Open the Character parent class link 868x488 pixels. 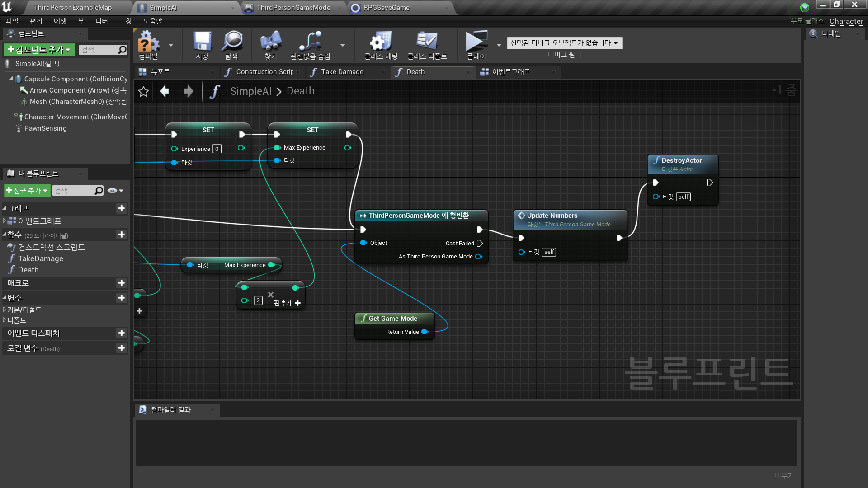[x=846, y=21]
